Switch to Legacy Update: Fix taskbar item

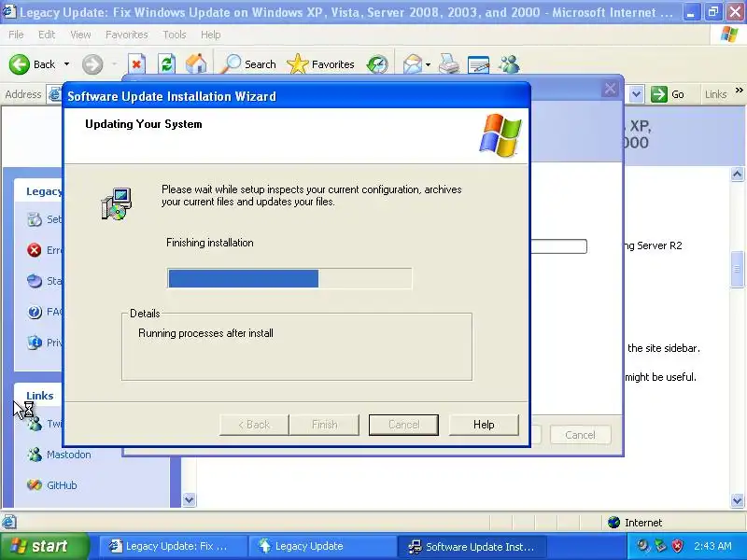tap(174, 546)
